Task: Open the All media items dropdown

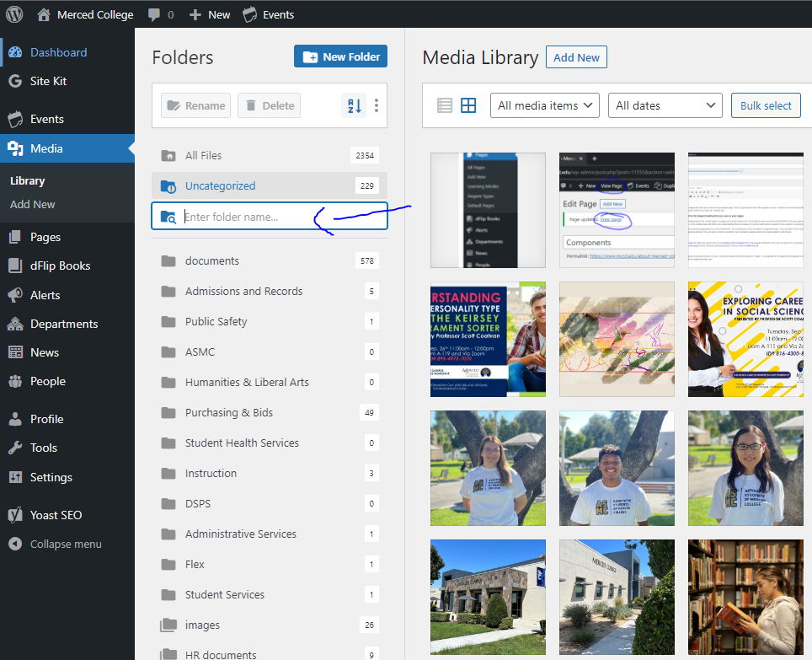Action: [x=545, y=105]
